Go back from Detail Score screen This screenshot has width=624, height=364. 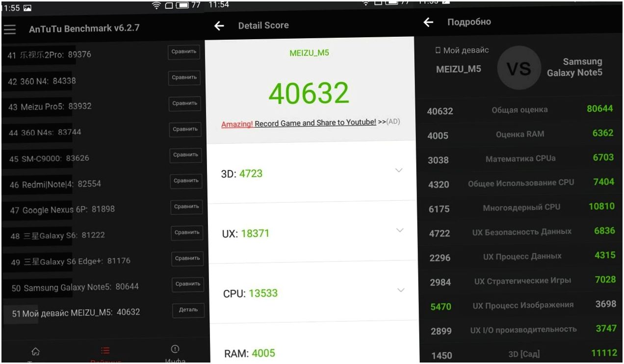pos(219,26)
